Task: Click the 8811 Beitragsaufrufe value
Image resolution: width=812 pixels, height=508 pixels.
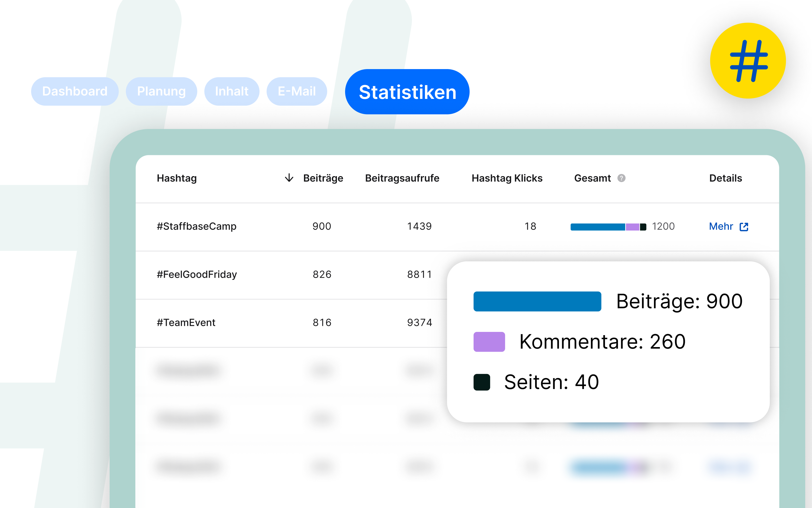Action: tap(420, 274)
